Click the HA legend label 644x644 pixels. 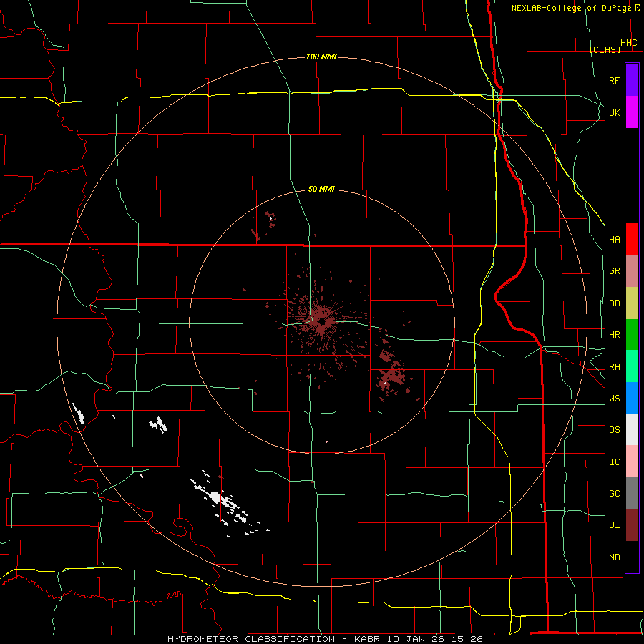[615, 239]
